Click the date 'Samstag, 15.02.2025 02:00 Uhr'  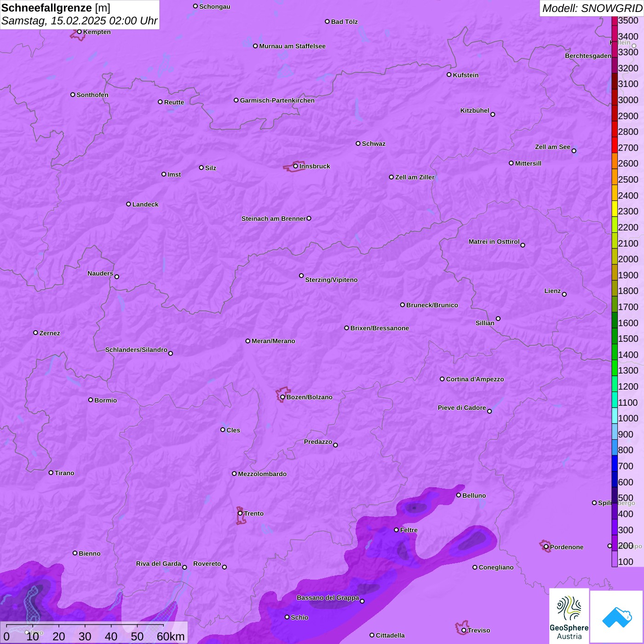point(80,21)
